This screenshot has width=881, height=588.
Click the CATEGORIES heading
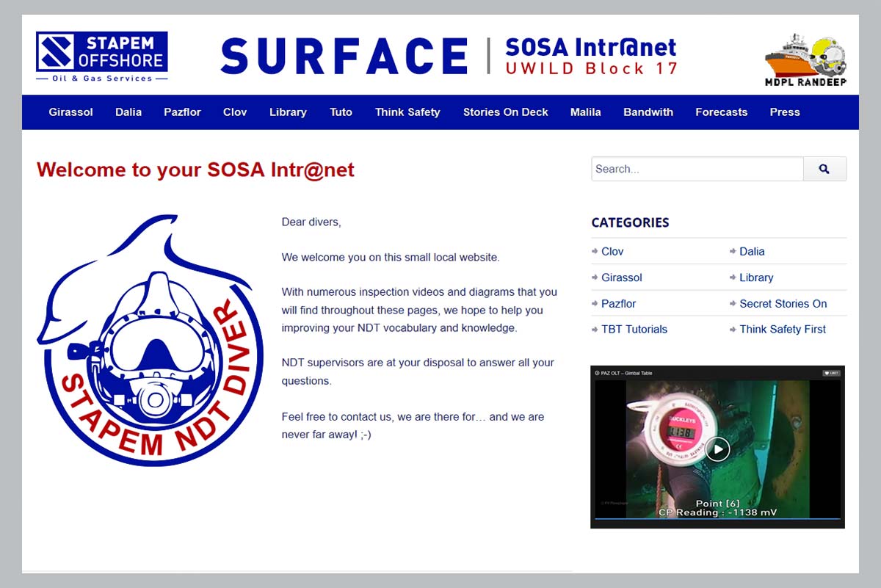point(630,222)
